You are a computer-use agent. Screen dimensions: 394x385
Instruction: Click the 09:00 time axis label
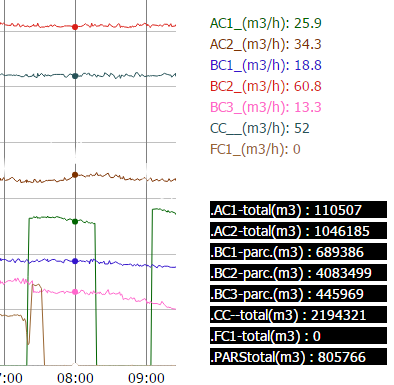coord(146,378)
